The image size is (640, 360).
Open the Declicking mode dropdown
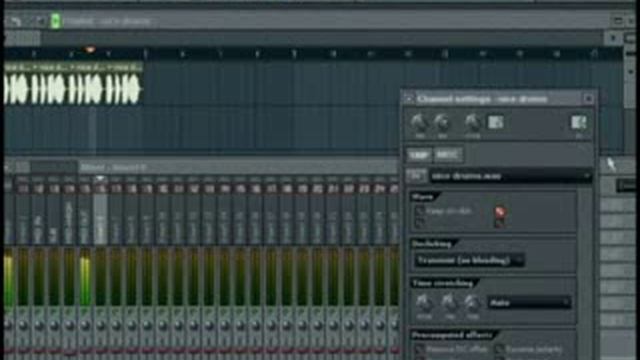pyautogui.click(x=469, y=260)
